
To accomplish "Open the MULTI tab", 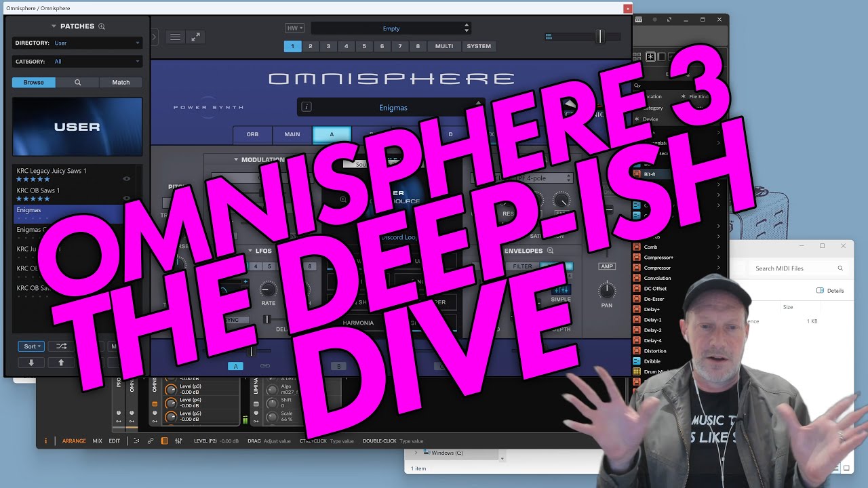I will tap(444, 46).
